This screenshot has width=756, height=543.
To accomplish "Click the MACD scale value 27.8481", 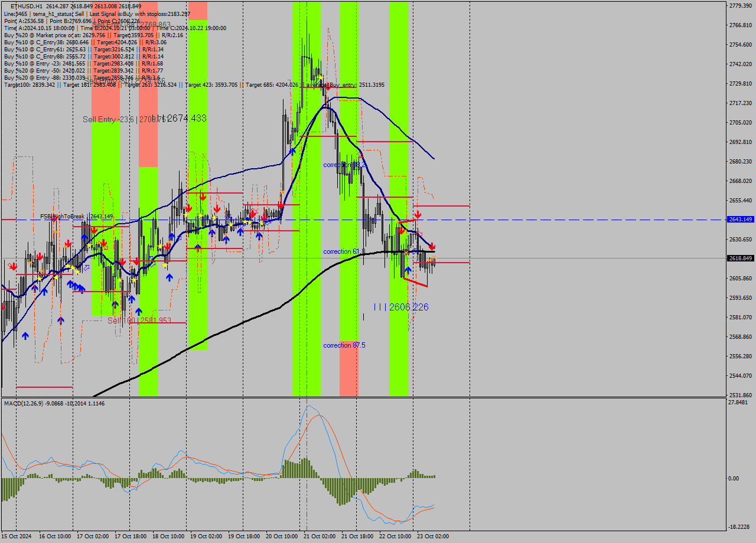I will click(739, 402).
